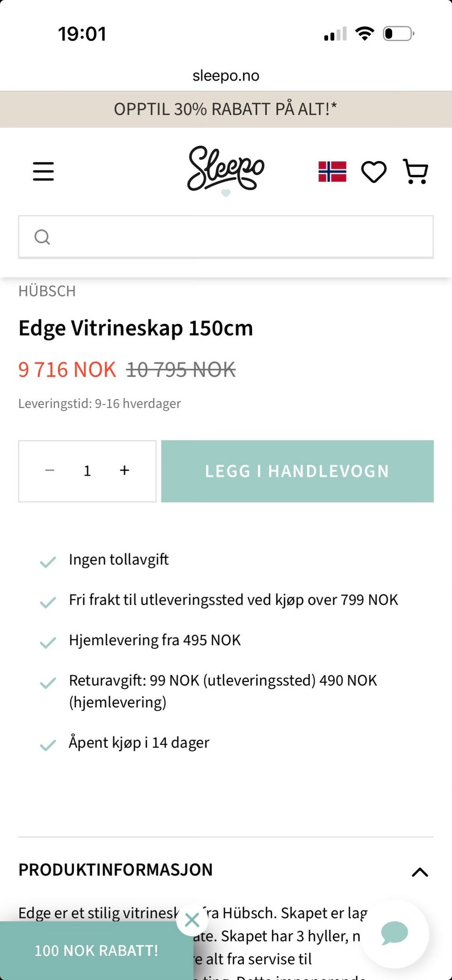Open the chat bubble widget
This screenshot has width=452, height=980.
[395, 933]
